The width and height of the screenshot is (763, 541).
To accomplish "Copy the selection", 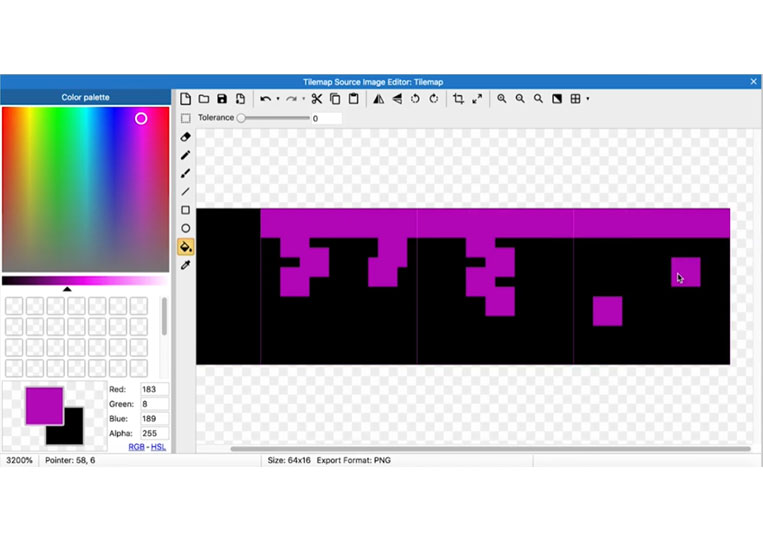I will tap(335, 99).
